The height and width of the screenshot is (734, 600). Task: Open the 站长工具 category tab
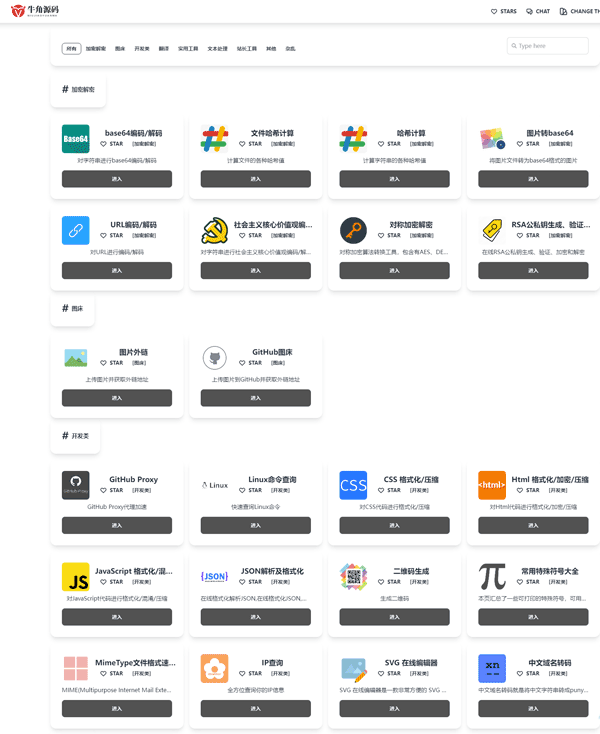click(247, 49)
